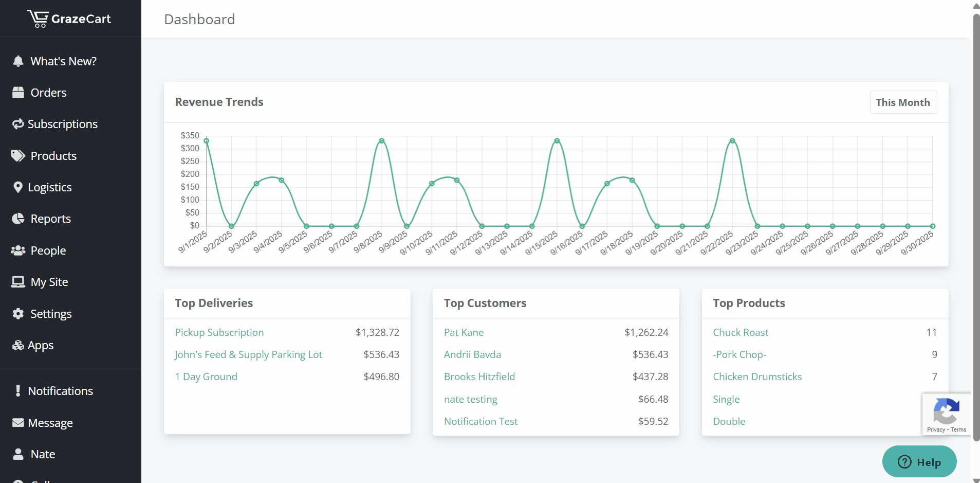Open the This Month date range dropdown
This screenshot has height=483, width=980.
[902, 102]
